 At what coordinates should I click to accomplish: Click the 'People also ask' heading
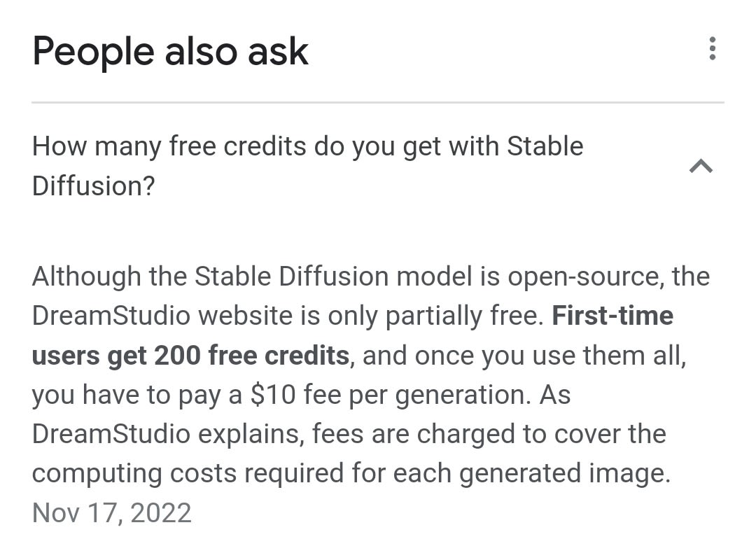(170, 52)
